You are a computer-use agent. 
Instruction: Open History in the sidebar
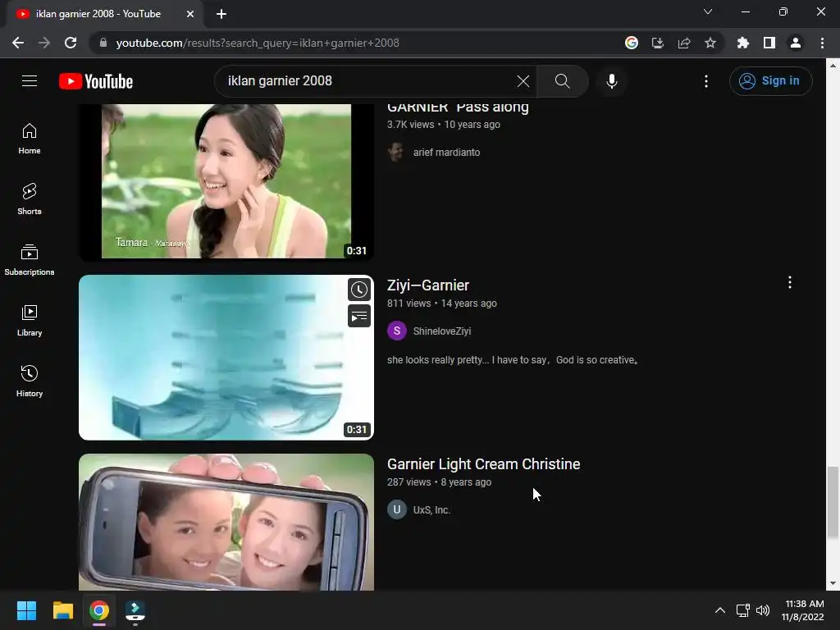(30, 381)
